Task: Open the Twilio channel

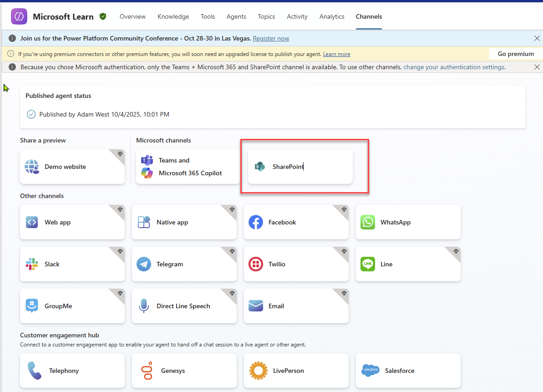Action: tap(296, 264)
